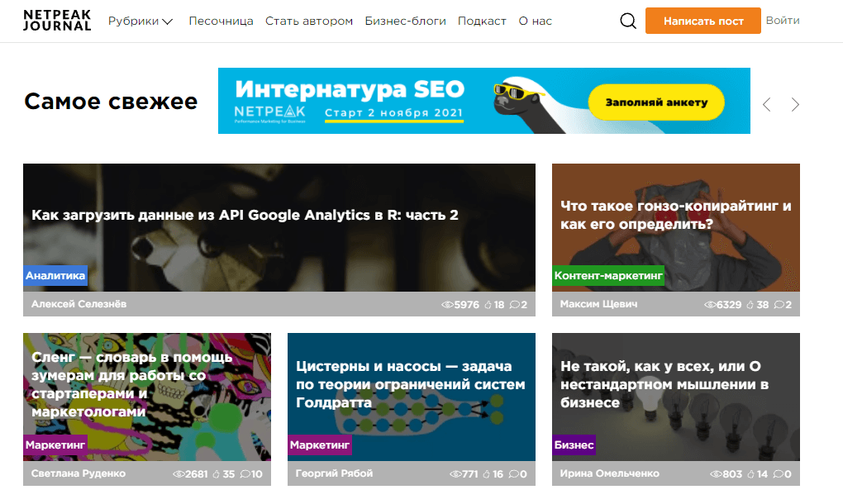Open comments icon on gonzo-copywriting article

click(780, 304)
